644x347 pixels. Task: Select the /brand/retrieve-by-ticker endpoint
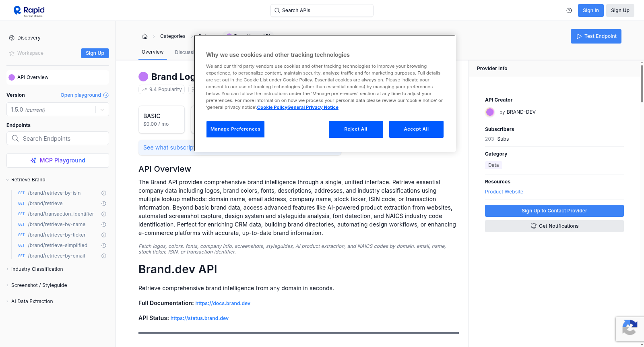point(57,235)
